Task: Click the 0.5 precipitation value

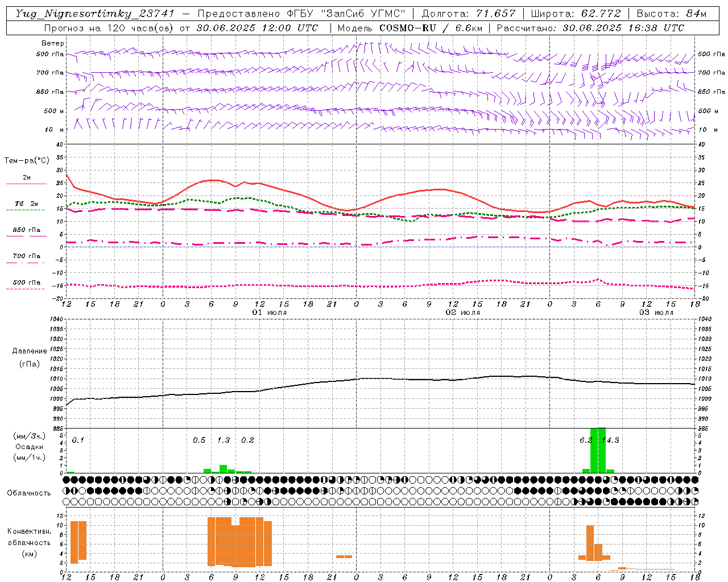Action: click(x=199, y=440)
